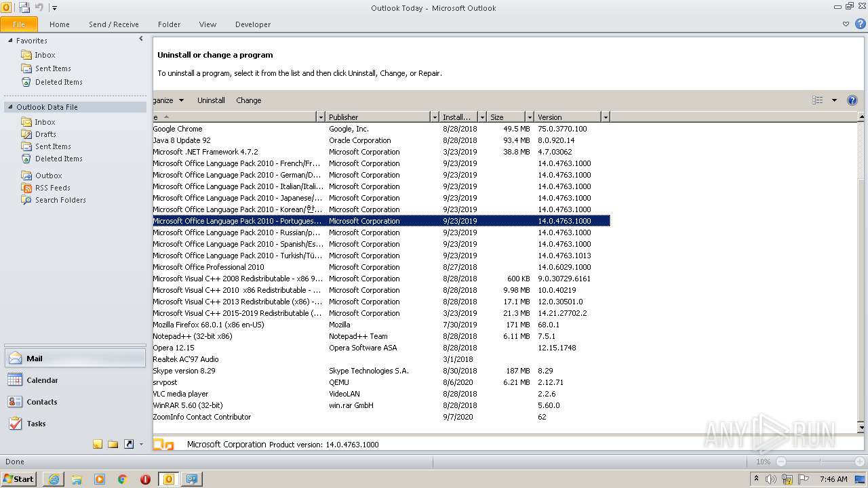Switch to Calendar in navigation pane
Viewport: 868px width, 488px height.
click(75, 380)
